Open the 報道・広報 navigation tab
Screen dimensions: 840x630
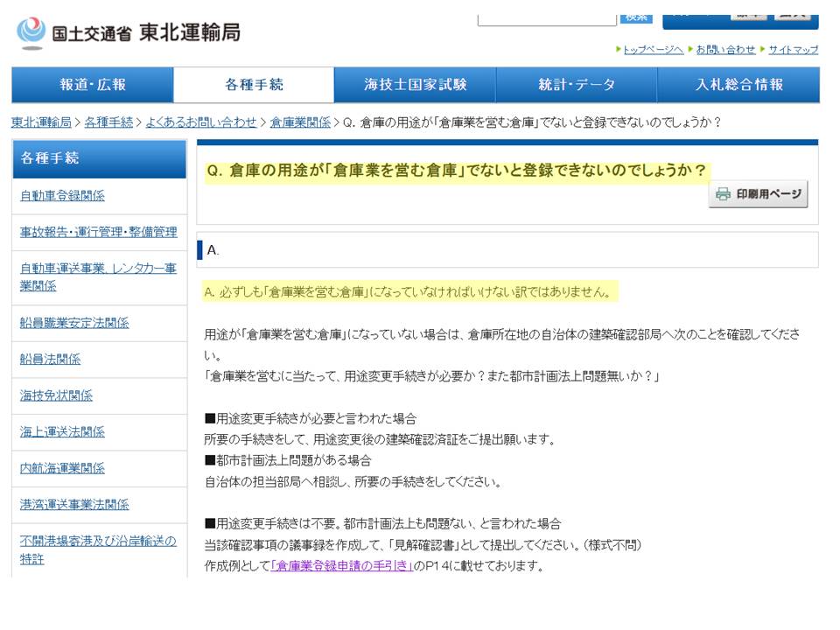click(x=93, y=85)
